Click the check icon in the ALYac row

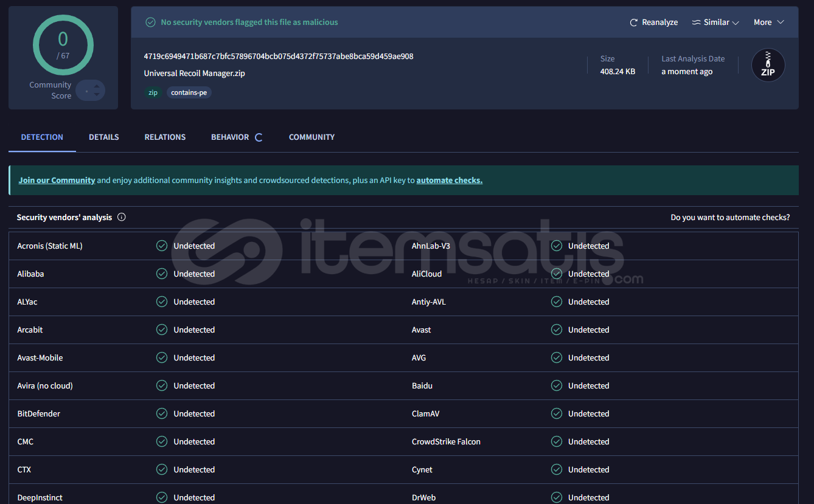[x=162, y=302]
